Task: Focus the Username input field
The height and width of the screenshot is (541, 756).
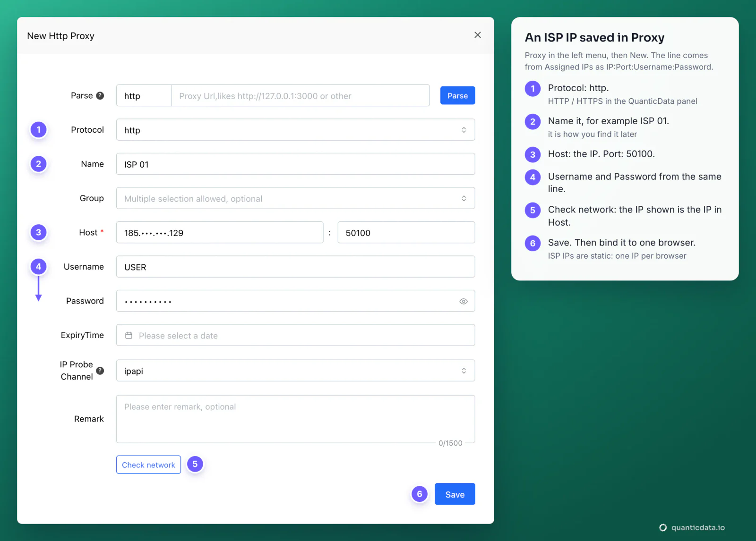Action: click(x=296, y=267)
